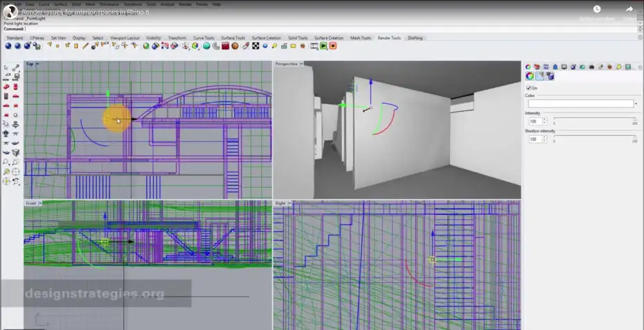The image size is (644, 330).
Task: Switch to the Solid Tools toolbar tab
Action: (298, 38)
